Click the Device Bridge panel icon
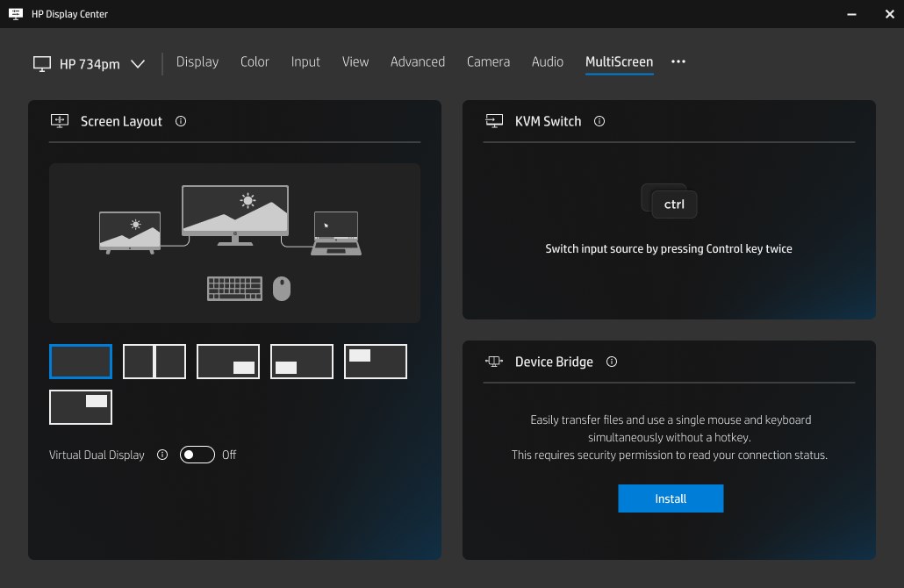904x588 pixels. point(492,361)
